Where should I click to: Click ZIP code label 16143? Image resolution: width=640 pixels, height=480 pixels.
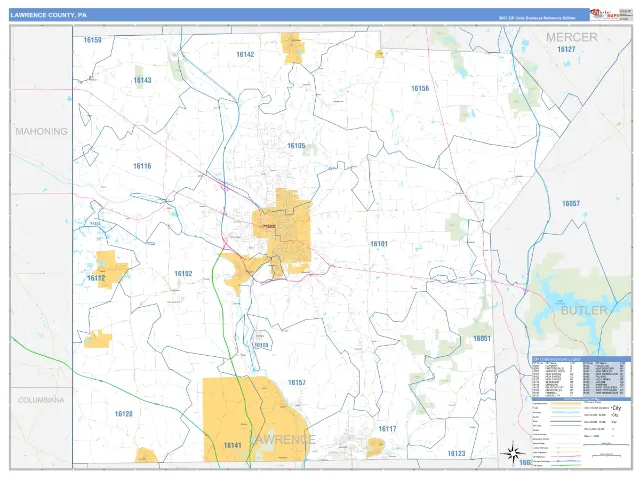click(142, 80)
